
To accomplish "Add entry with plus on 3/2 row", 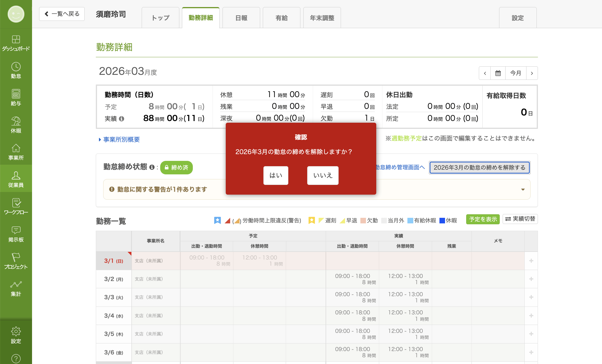I will 531,279.
